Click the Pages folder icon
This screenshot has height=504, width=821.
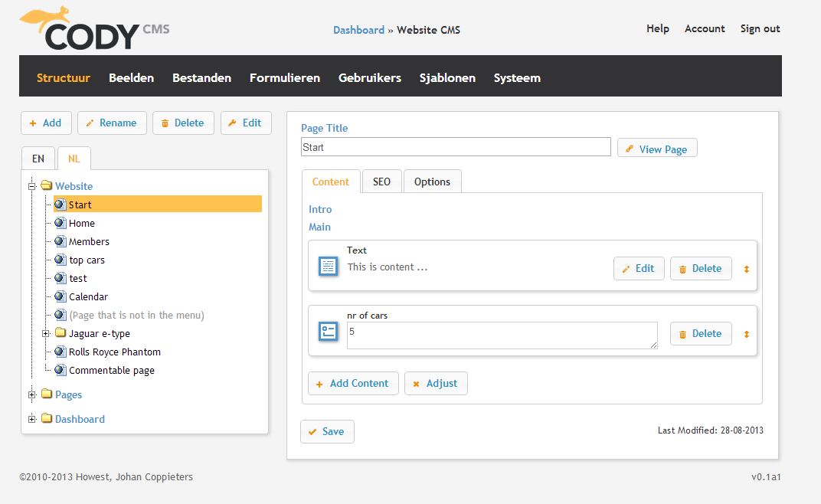tap(47, 394)
